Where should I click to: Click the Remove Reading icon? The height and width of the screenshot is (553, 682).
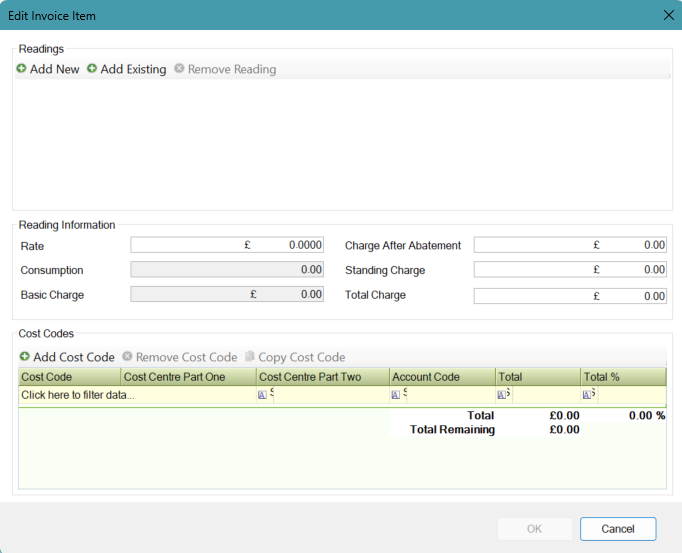tap(179, 69)
